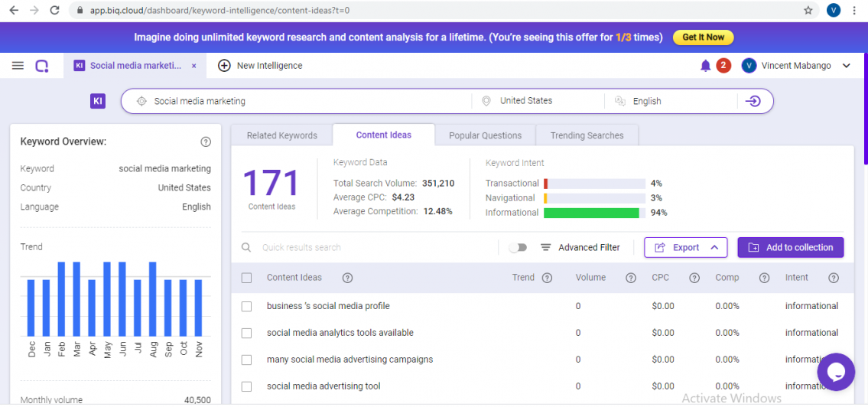Open the English language selector
Image resolution: width=868 pixels, height=407 pixels.
tap(671, 101)
